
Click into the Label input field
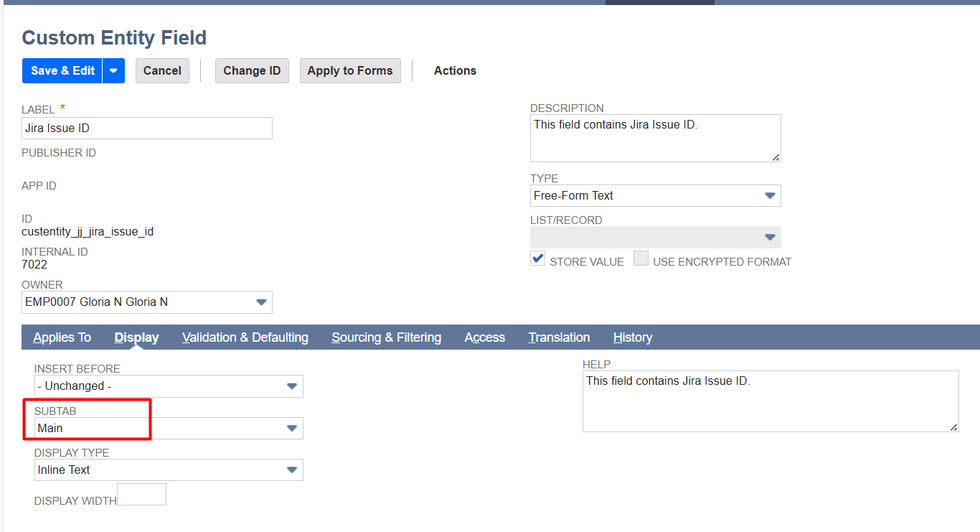[147, 128]
